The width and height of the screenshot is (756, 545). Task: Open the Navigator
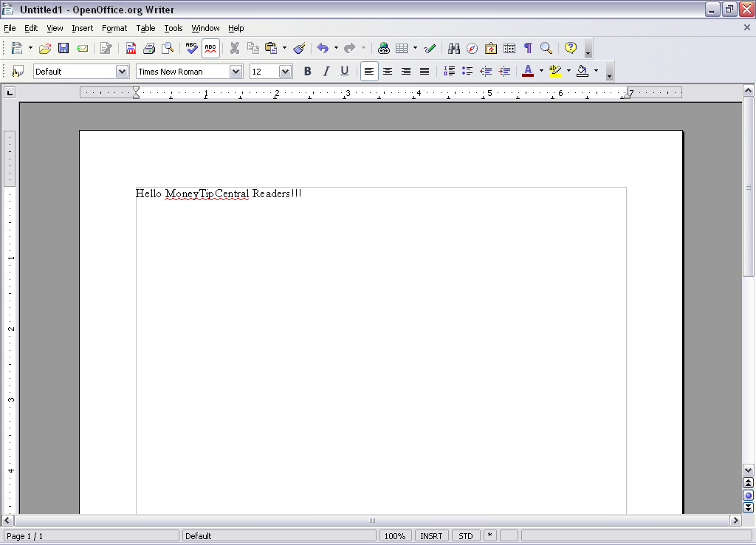472,48
